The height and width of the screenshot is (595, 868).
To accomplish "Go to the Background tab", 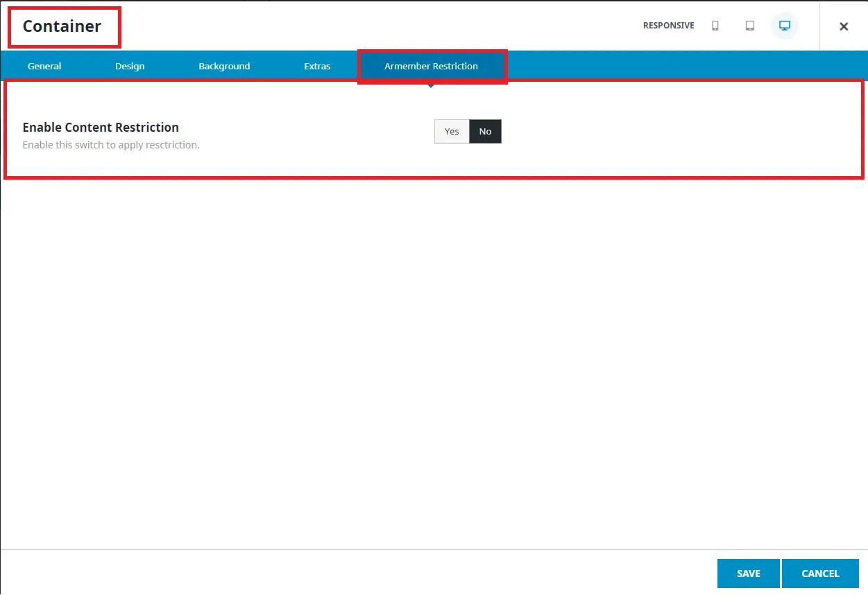I will (x=224, y=66).
